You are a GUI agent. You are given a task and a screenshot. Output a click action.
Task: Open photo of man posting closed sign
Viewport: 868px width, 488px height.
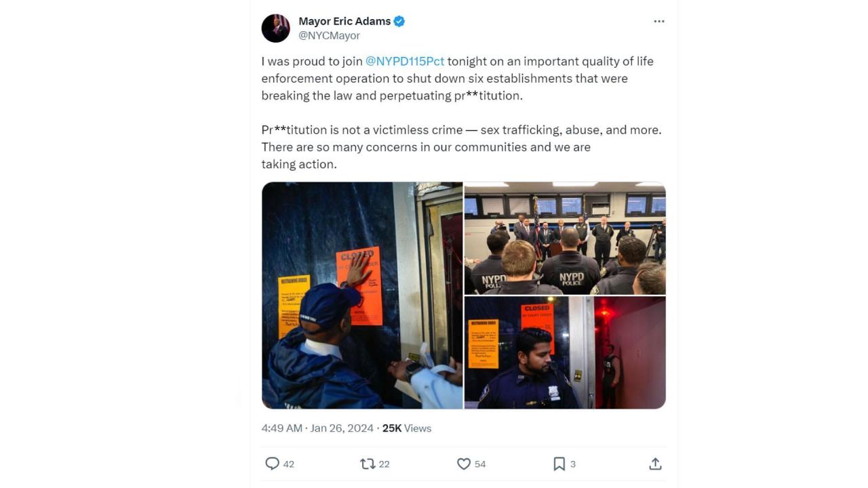pyautogui.click(x=362, y=295)
